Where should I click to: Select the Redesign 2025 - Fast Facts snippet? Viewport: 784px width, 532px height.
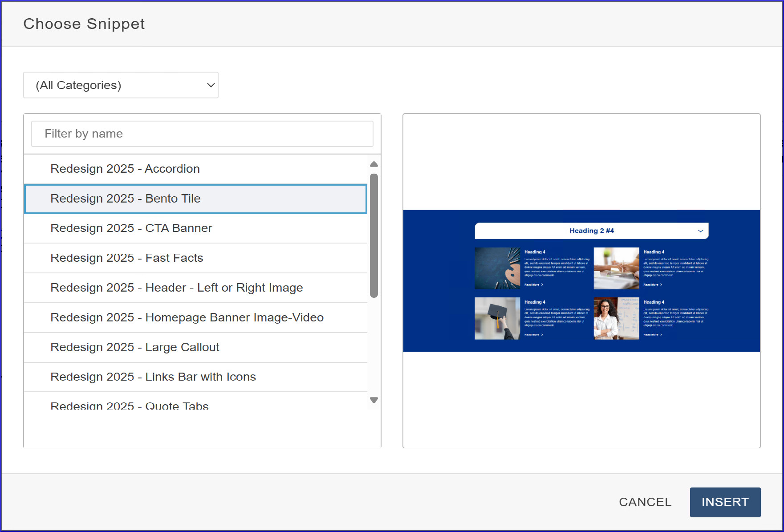pos(126,258)
